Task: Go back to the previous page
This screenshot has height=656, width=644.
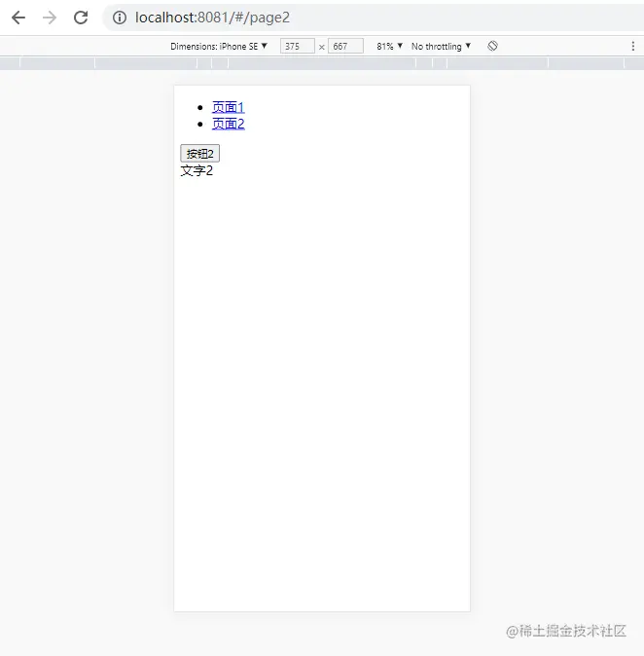Action: pos(18,18)
